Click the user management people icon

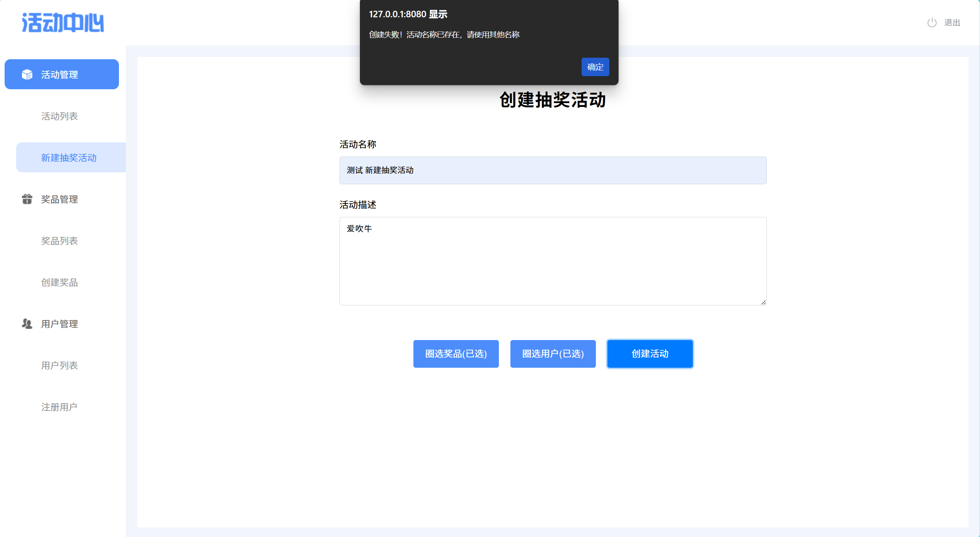[x=27, y=324]
